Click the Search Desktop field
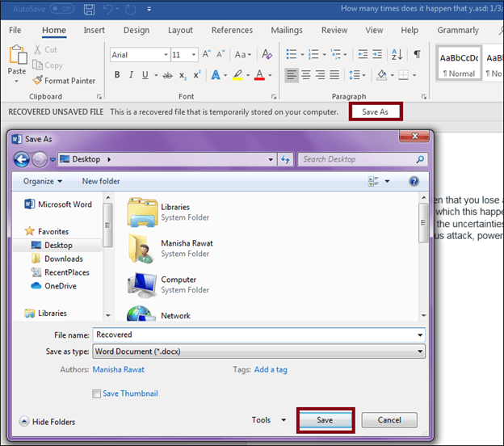The height and width of the screenshot is (446, 504). 362,159
